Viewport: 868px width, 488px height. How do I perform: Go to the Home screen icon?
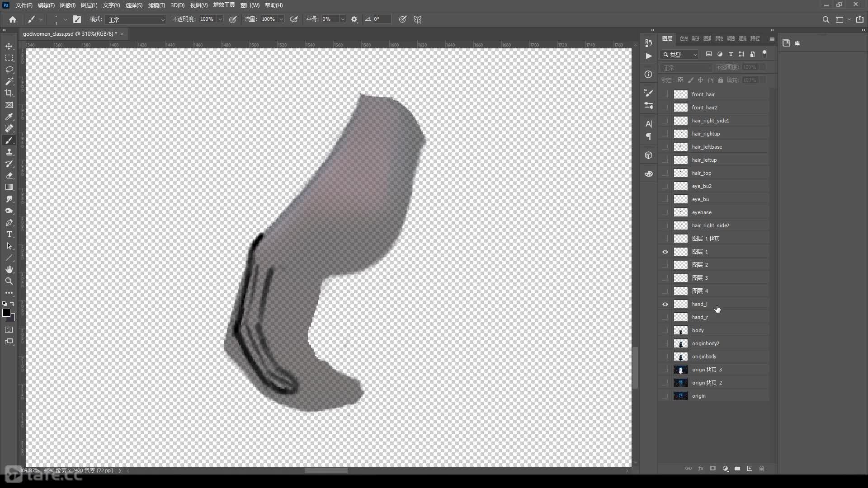coord(13,19)
